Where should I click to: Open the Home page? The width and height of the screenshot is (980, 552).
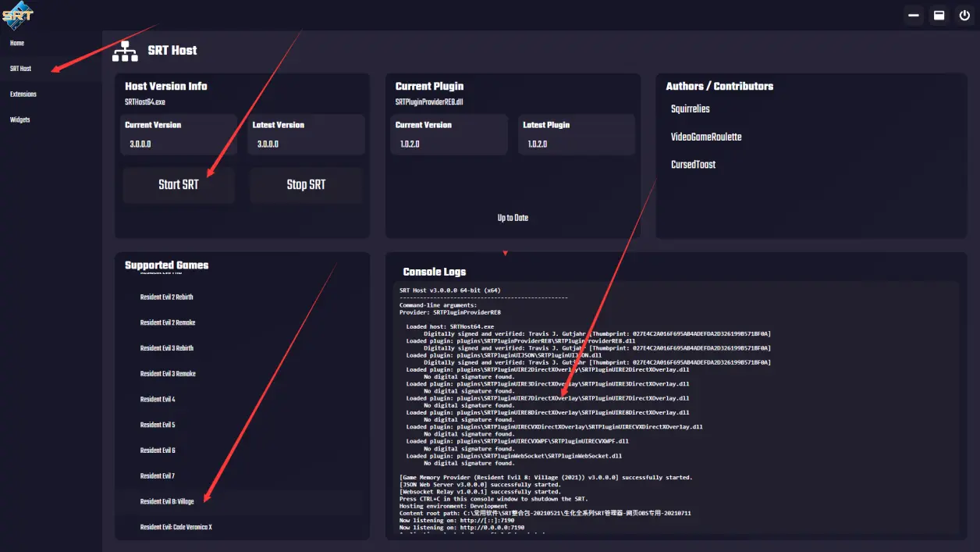pos(17,43)
